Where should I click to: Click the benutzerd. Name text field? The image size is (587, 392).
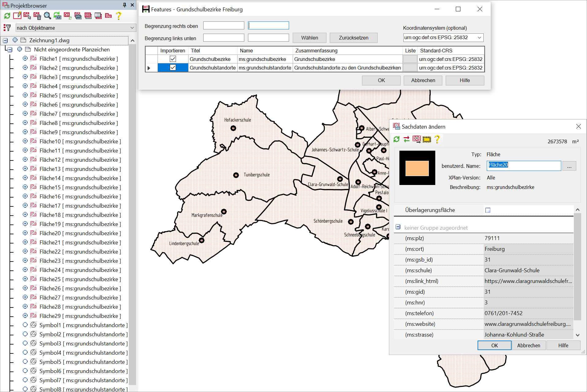point(524,166)
